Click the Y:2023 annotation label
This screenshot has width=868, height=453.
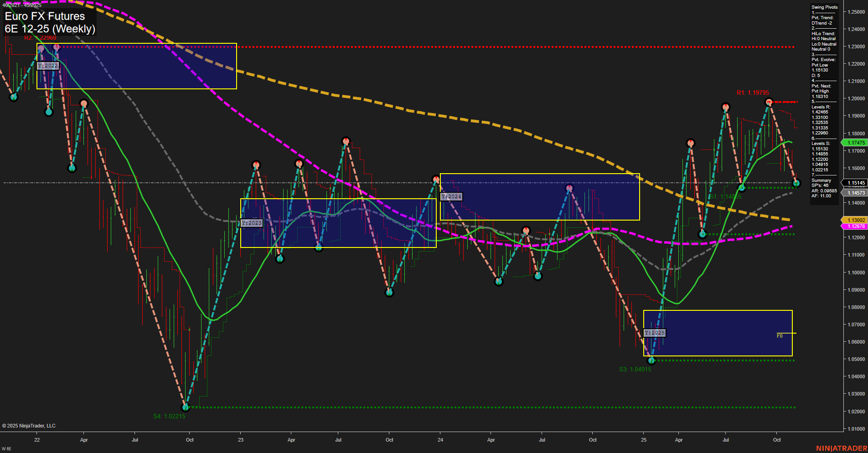click(x=252, y=222)
